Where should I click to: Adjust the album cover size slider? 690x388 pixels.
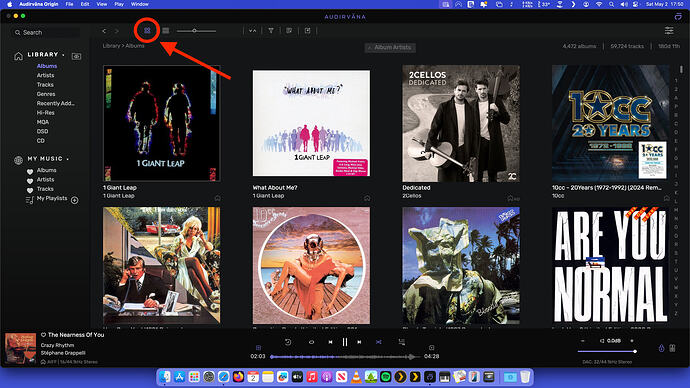pos(196,31)
